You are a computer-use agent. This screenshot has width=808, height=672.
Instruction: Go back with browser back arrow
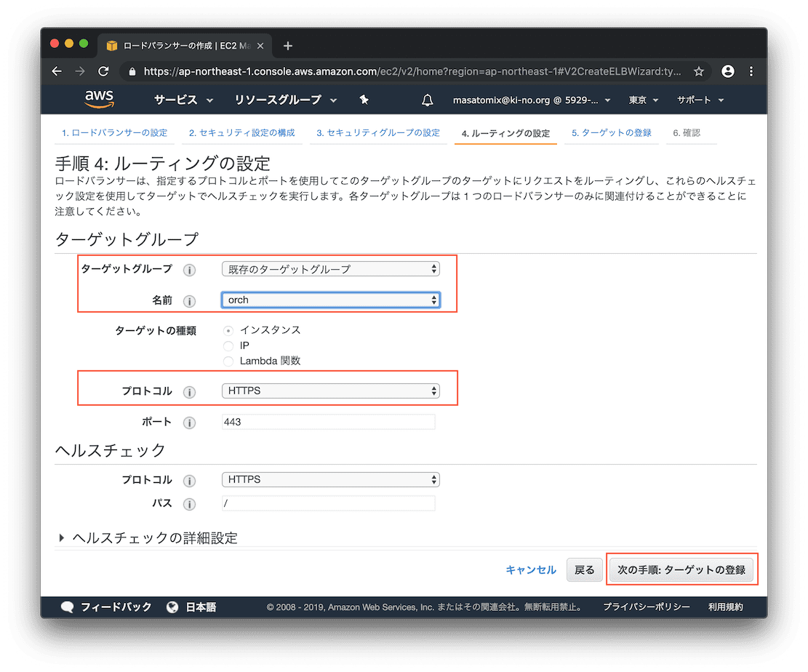click(57, 71)
